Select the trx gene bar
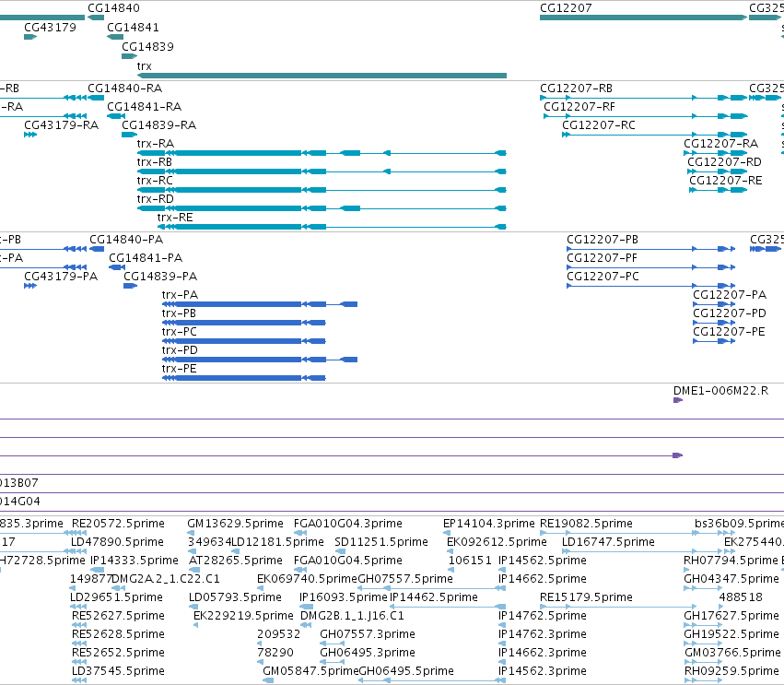This screenshot has height=685, width=784. click(x=322, y=76)
